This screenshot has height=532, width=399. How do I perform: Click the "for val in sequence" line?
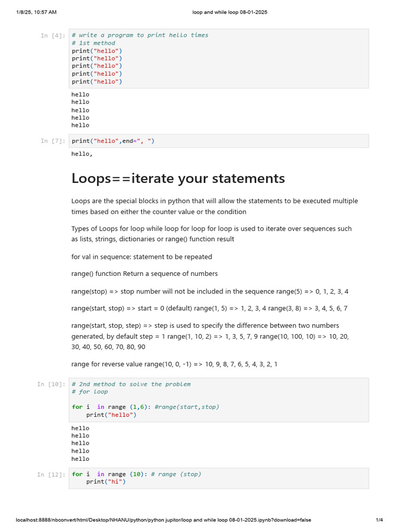141,257
